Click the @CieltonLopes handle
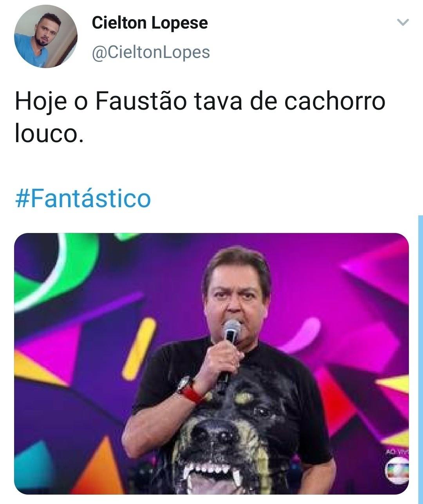This screenshot has height=504, width=423. 151,52
